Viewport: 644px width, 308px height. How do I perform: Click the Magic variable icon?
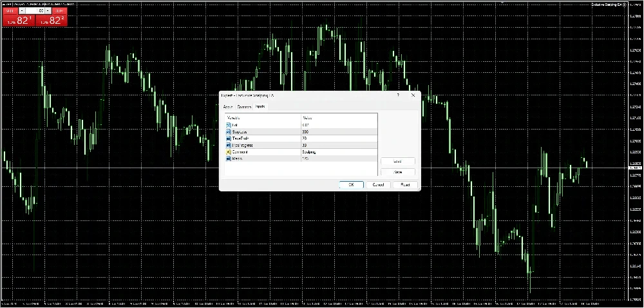tap(229, 159)
